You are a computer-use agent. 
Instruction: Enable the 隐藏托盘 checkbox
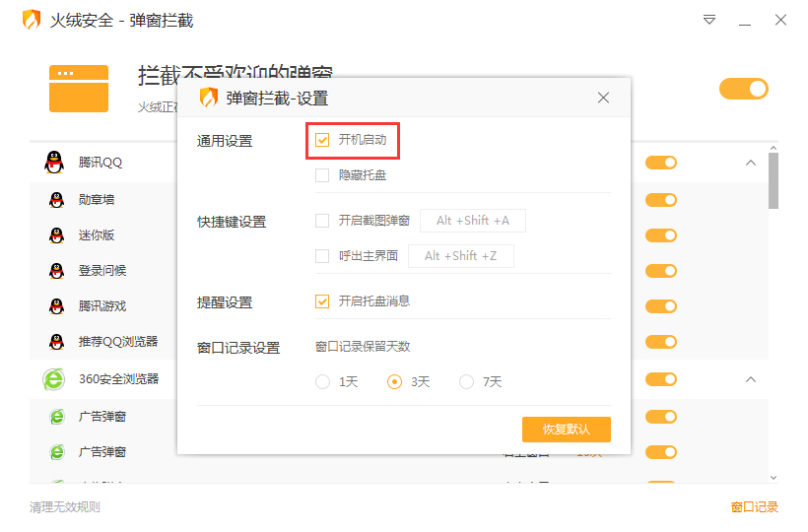[322, 175]
